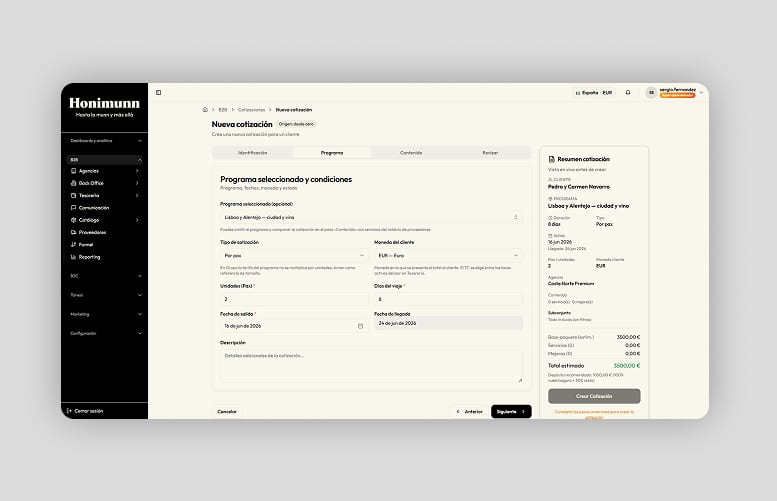Open Moneda del cliente dropdown

coord(448,255)
